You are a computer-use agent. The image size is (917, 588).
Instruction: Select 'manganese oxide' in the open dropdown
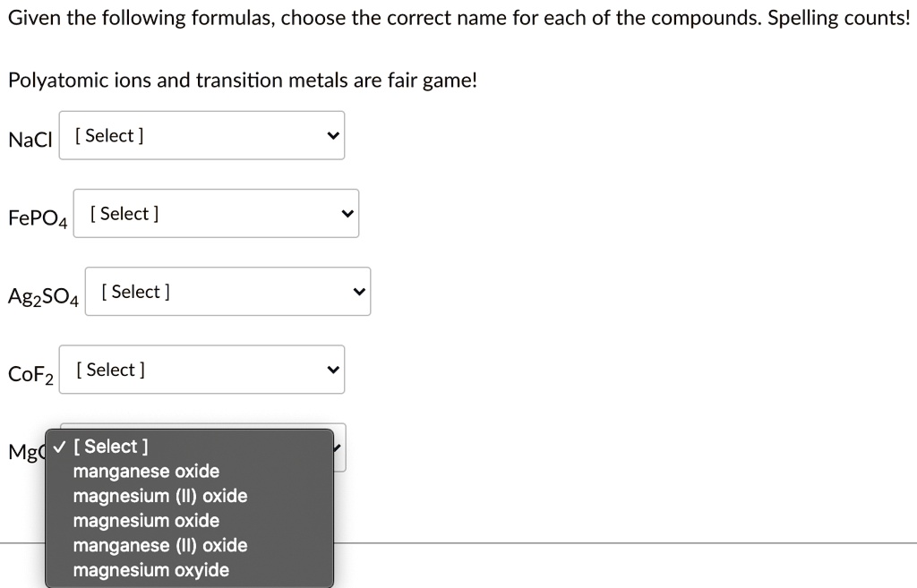(147, 471)
